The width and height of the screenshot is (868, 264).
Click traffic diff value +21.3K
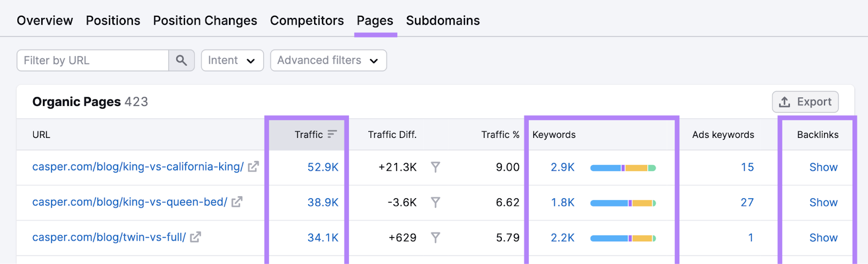click(x=398, y=167)
